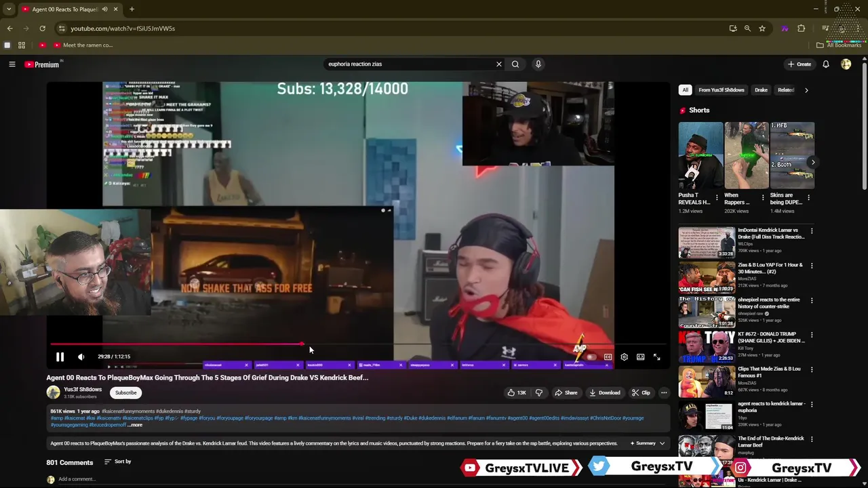
Task: Open the Extensions puzzle icon
Action: (802, 28)
